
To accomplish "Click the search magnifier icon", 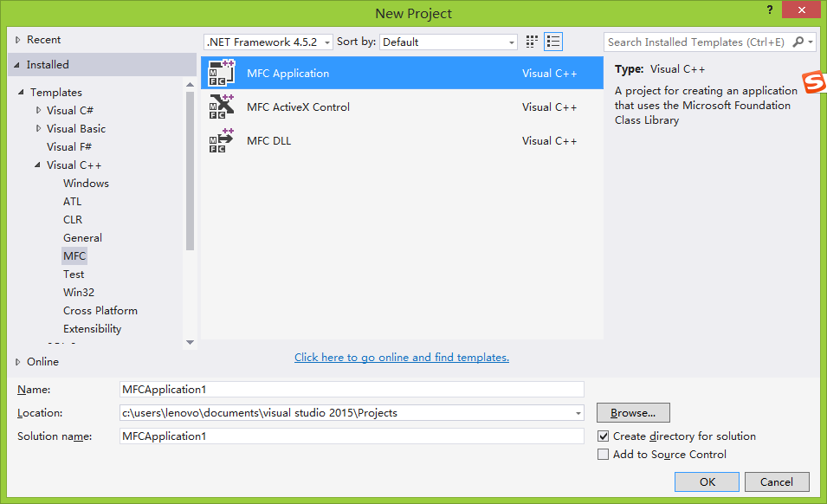I will pyautogui.click(x=798, y=42).
